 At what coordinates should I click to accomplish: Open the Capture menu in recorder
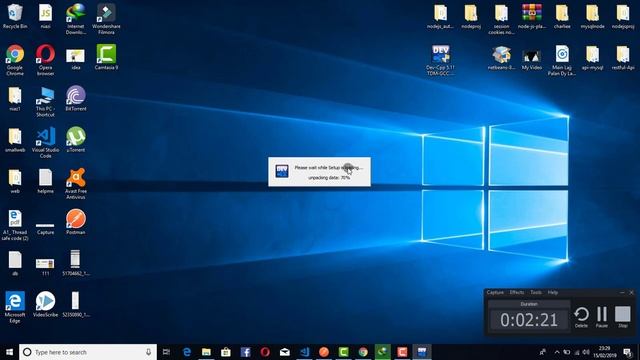pos(495,292)
